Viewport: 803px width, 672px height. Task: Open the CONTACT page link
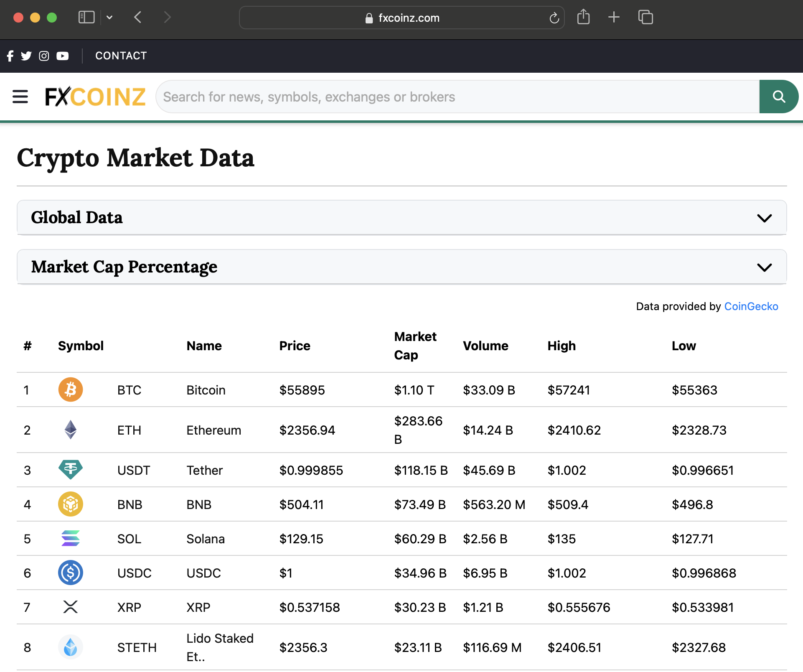(121, 56)
